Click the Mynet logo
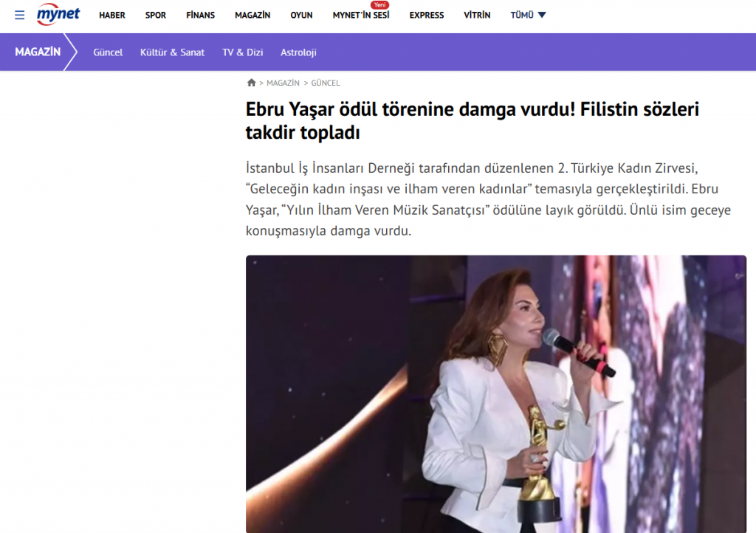This screenshot has width=756, height=533. pos(58,14)
